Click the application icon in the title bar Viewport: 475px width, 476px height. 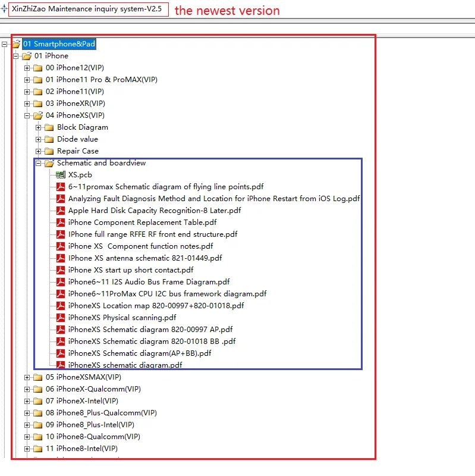coord(4,9)
